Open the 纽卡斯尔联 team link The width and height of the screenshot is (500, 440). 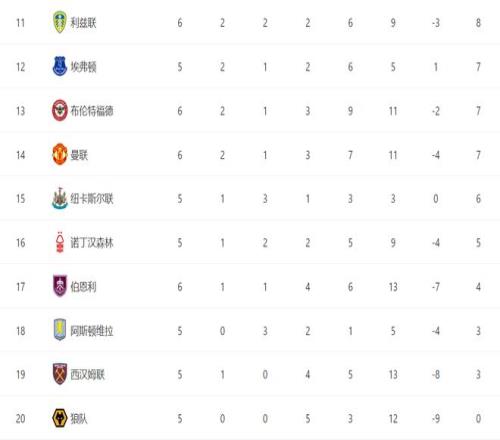[x=92, y=199]
